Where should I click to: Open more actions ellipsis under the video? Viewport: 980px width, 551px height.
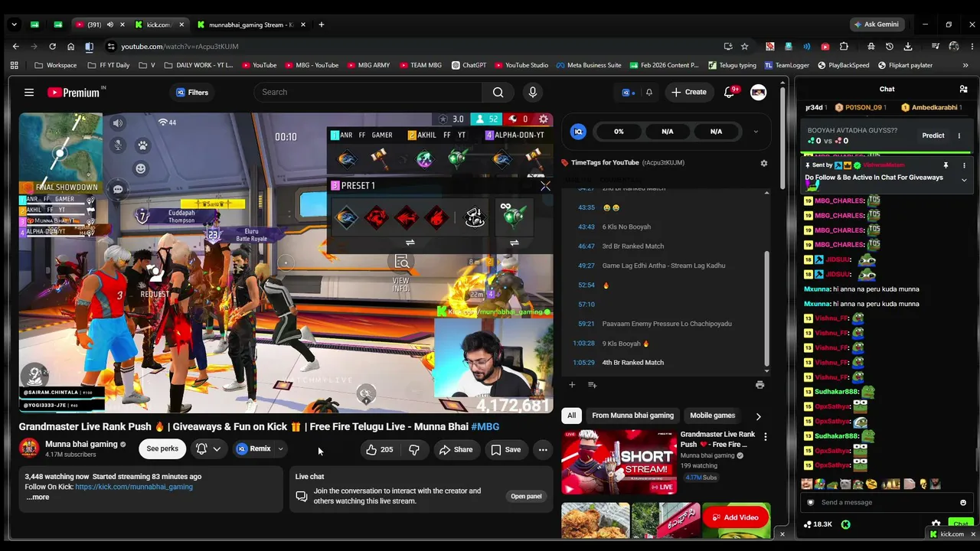tap(543, 450)
